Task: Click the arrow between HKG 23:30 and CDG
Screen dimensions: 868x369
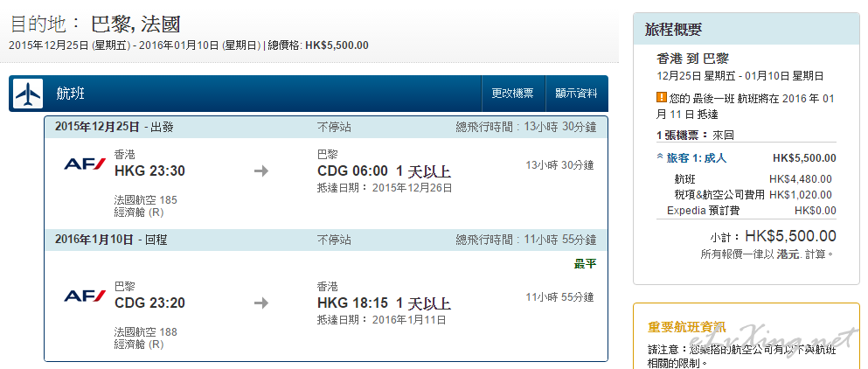Action: (x=261, y=171)
